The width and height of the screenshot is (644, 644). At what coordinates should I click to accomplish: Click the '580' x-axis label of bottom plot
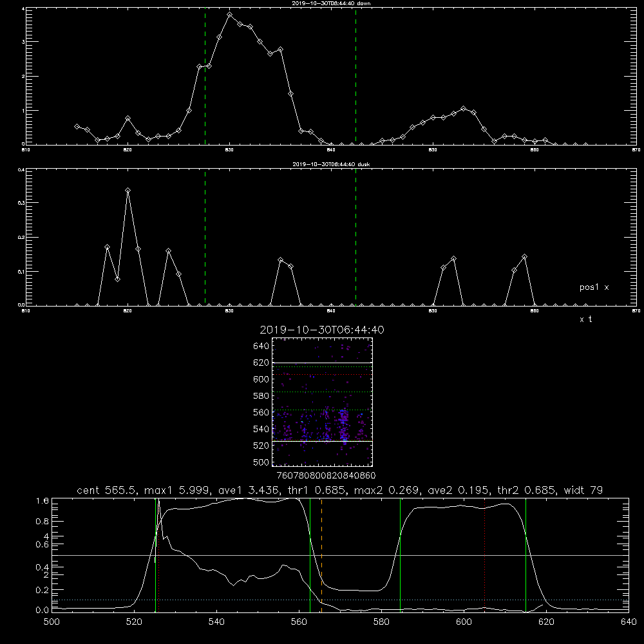pyautogui.click(x=381, y=622)
